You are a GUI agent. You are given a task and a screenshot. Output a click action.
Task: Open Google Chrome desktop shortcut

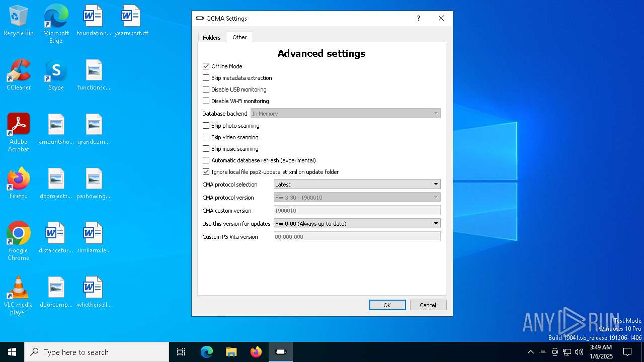[19, 241]
